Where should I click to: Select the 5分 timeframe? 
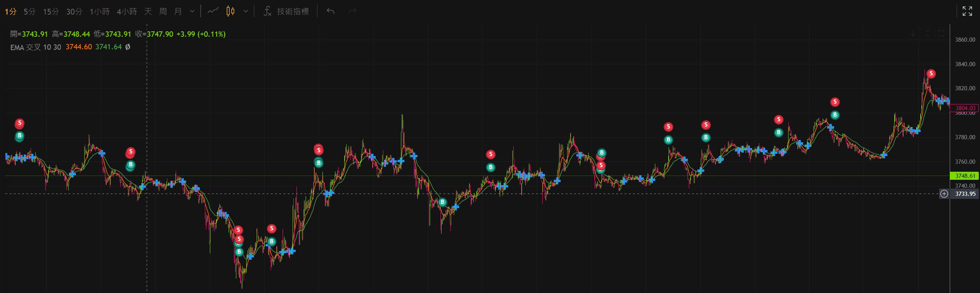tap(29, 11)
